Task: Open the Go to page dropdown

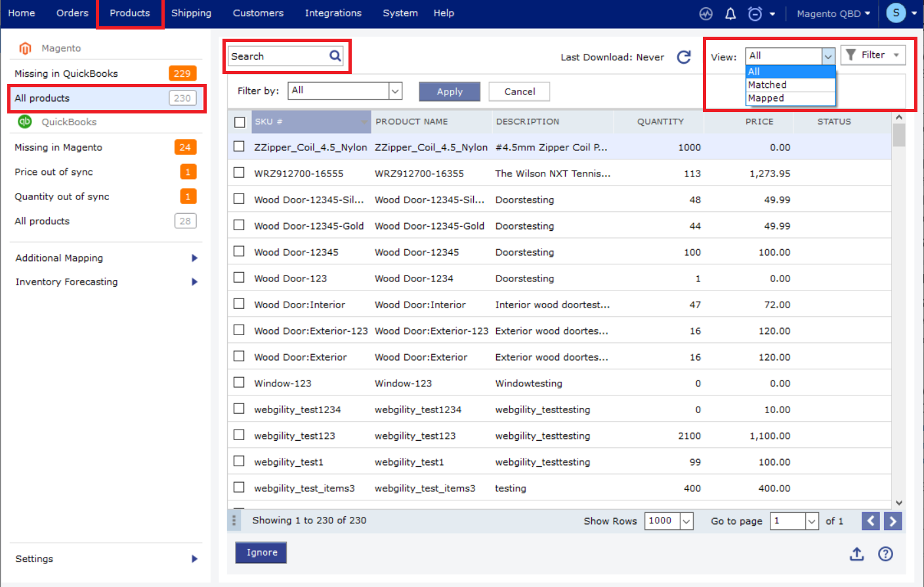Action: tap(795, 521)
